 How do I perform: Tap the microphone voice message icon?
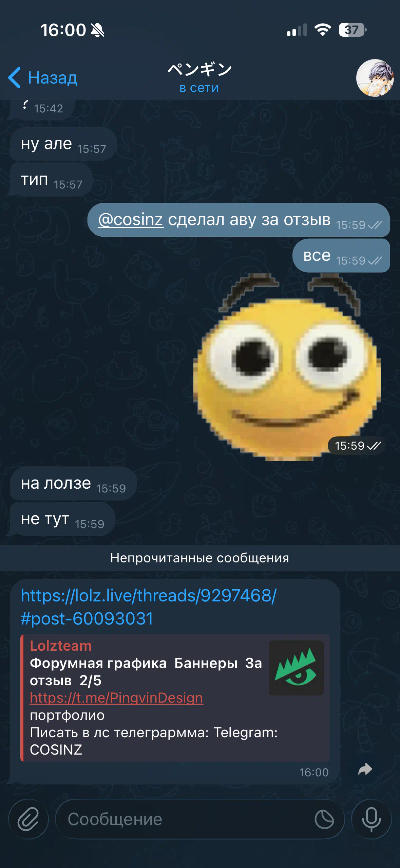(372, 819)
